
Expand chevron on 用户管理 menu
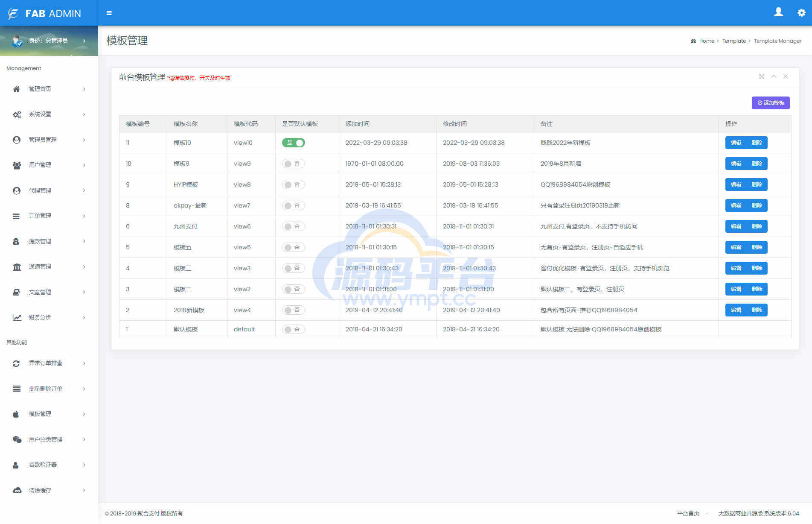point(84,165)
